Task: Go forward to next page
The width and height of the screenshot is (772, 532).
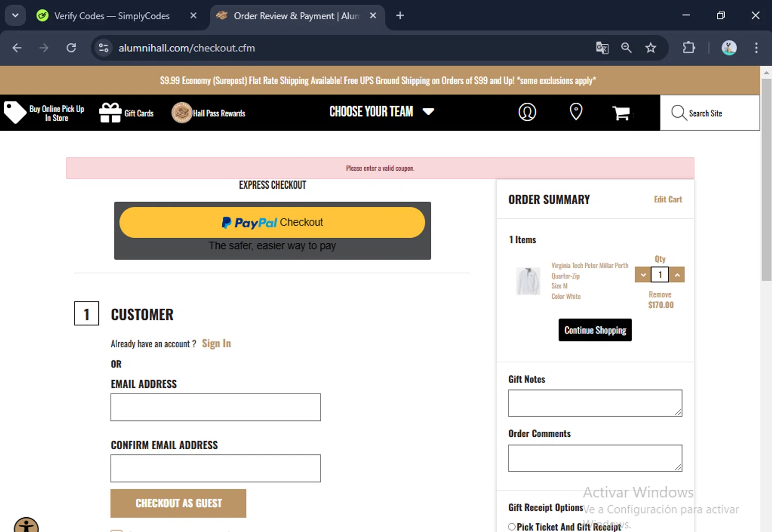Action: pos(44,48)
